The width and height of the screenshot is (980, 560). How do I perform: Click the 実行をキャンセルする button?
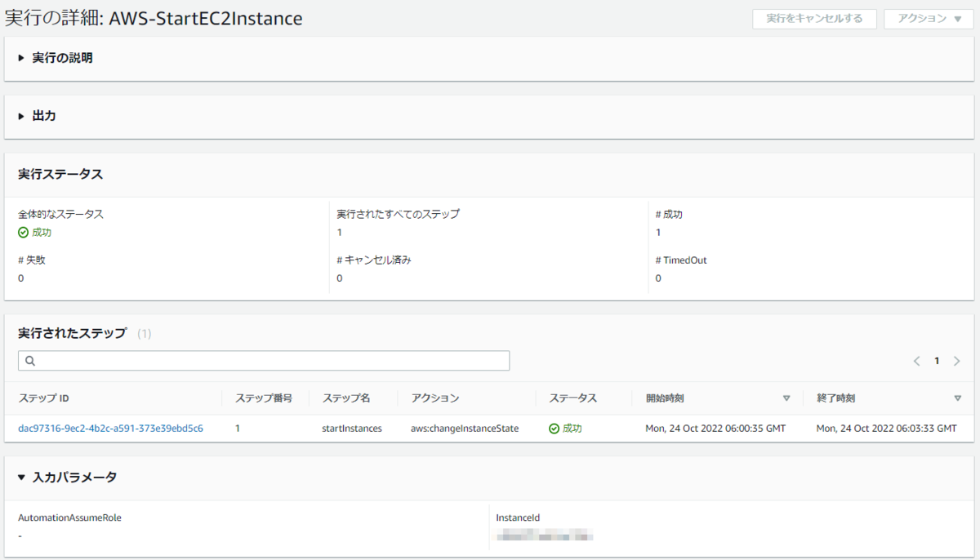click(x=814, y=19)
